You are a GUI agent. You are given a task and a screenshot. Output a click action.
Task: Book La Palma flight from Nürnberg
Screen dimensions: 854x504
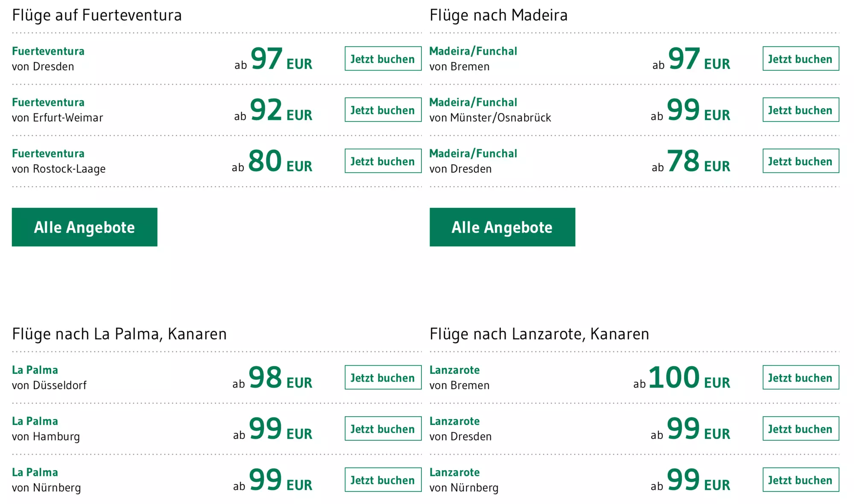tap(383, 480)
